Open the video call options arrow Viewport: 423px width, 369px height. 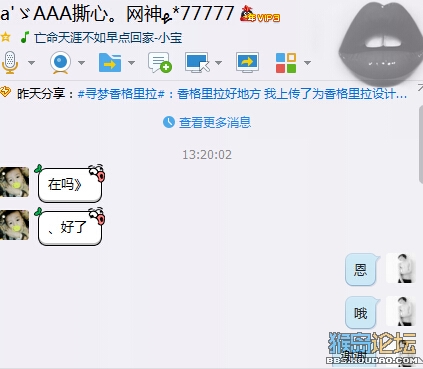81,62
